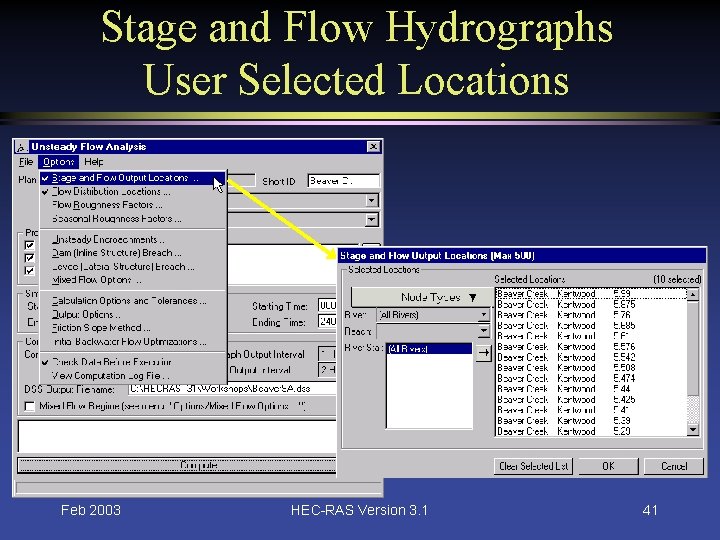Enable the Mixed Flow Regime checkbox
The height and width of the screenshot is (540, 720).
[29, 406]
